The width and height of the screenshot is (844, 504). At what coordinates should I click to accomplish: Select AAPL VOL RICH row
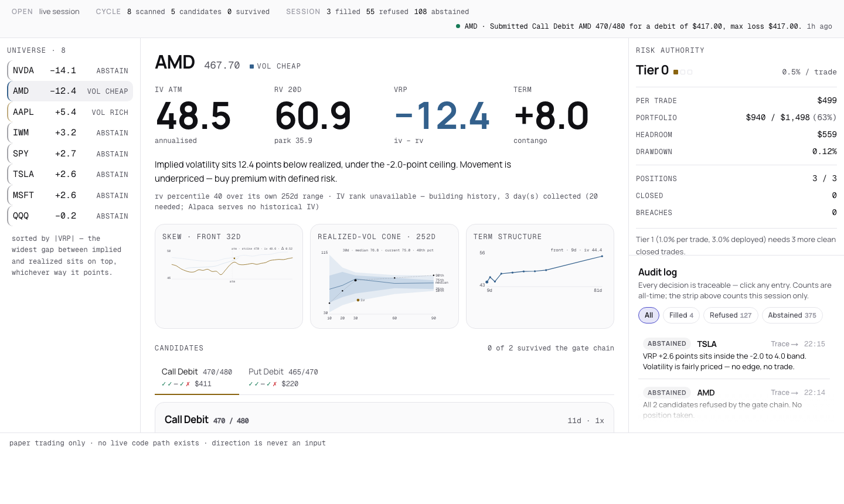click(70, 112)
